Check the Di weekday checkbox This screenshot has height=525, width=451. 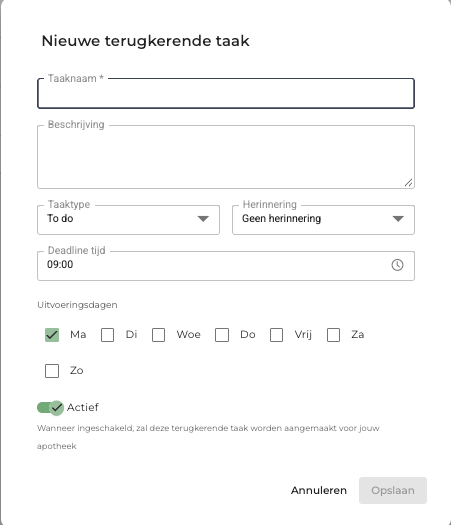[107, 335]
